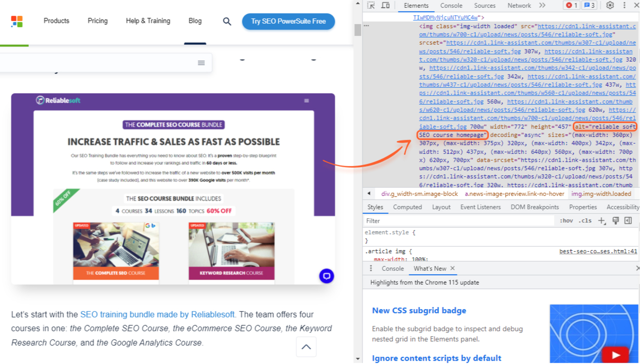Screen dimensions: 640x364
Task: Open the Customize DevTools three-dot menu
Action: [624, 5]
